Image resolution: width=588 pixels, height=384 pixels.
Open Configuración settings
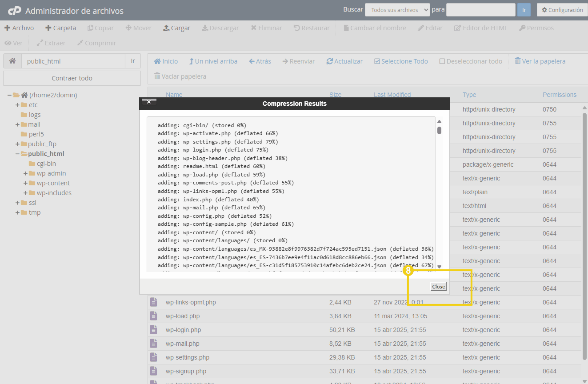tap(562, 10)
